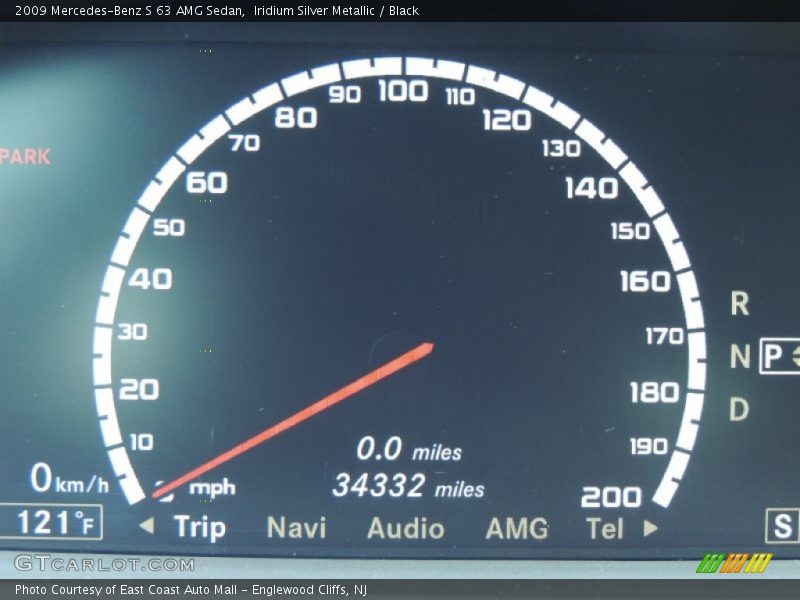The height and width of the screenshot is (600, 800).
Task: Click the D gear letter
Action: click(739, 409)
